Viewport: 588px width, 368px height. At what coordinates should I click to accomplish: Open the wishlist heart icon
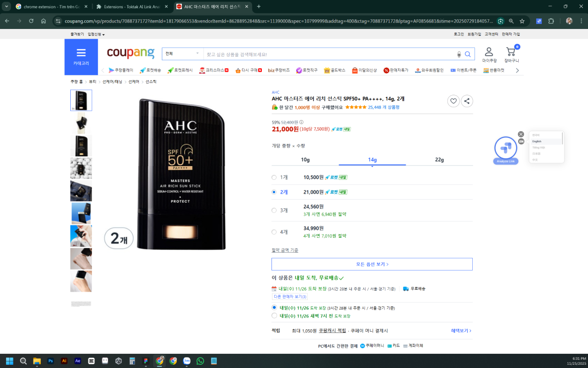click(453, 101)
